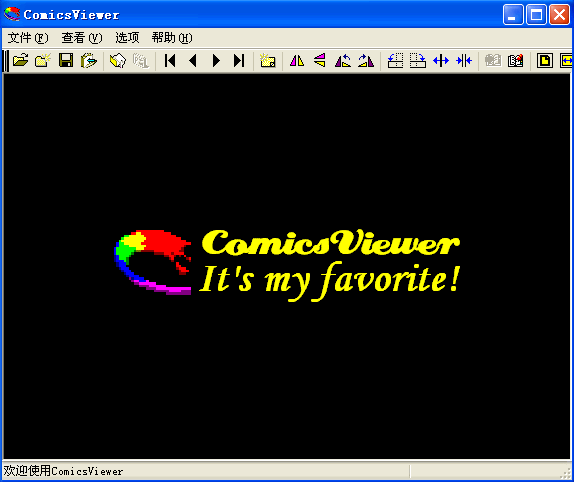Viewport: 574px width, 482px height.
Task: Rotate the image clockwise
Action: point(366,60)
